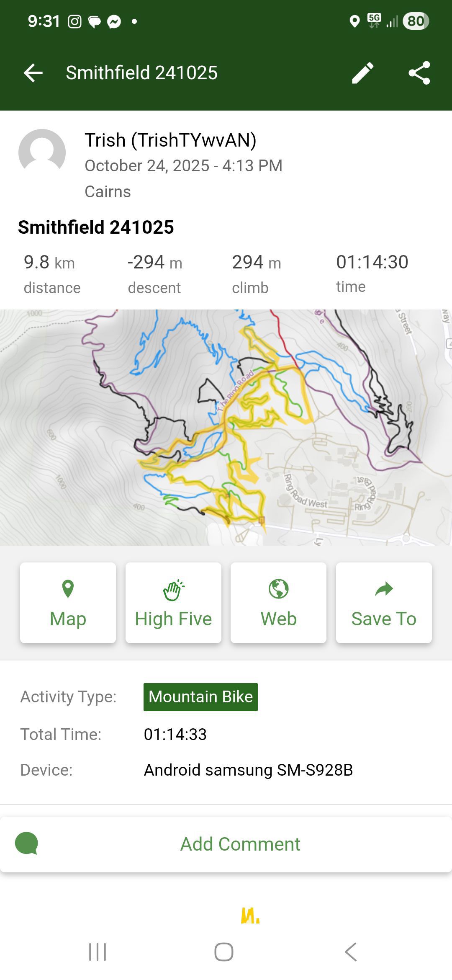Viewport: 452px width, 980px height.
Task: Open the trail map thumbnail
Action: coord(226,427)
